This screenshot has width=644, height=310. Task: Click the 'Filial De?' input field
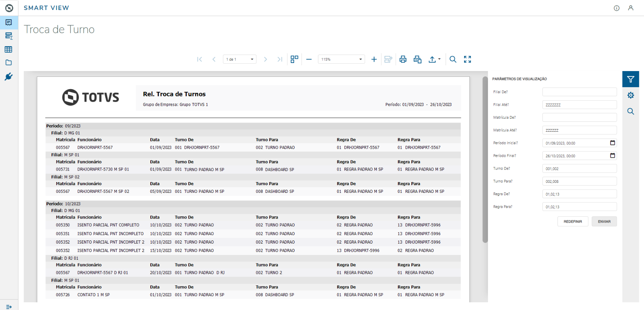click(x=579, y=92)
